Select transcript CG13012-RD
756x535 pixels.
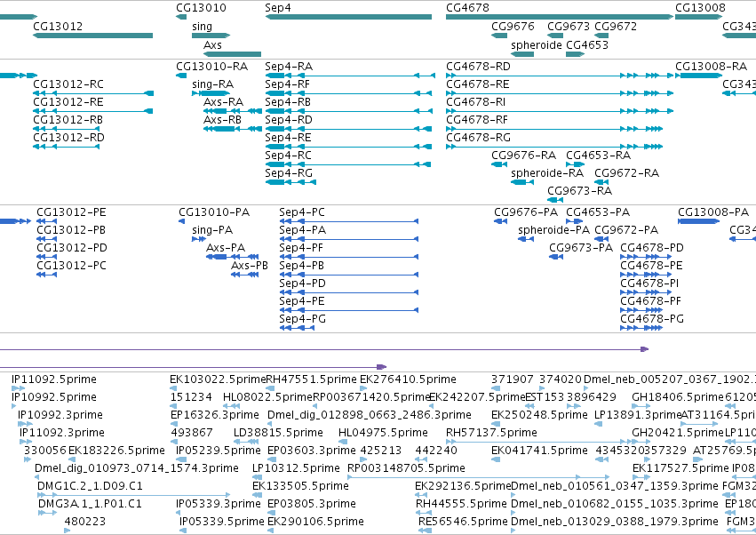(x=68, y=138)
